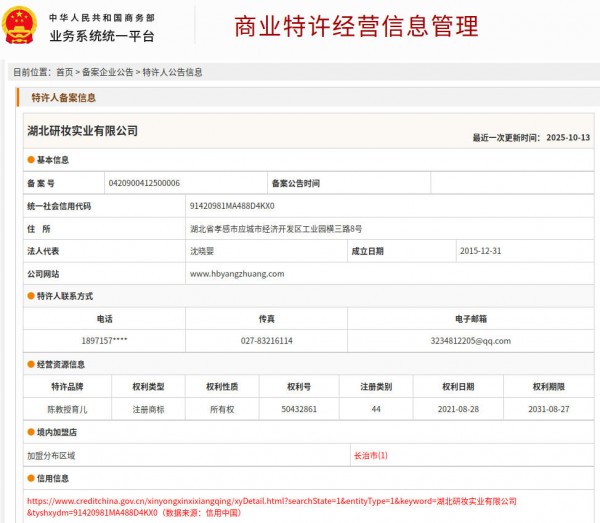600x523 pixels.
Task: Go to 备案企业公告 breadcrumb link
Action: (108, 73)
